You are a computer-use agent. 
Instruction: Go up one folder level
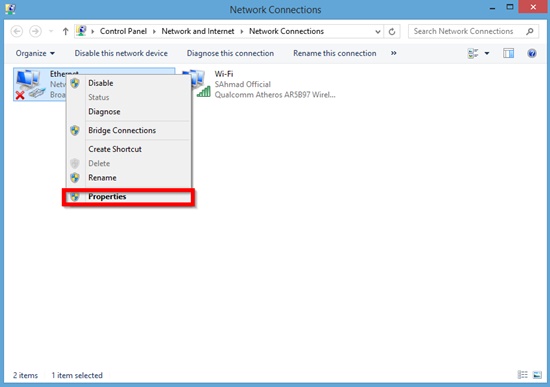[65, 32]
